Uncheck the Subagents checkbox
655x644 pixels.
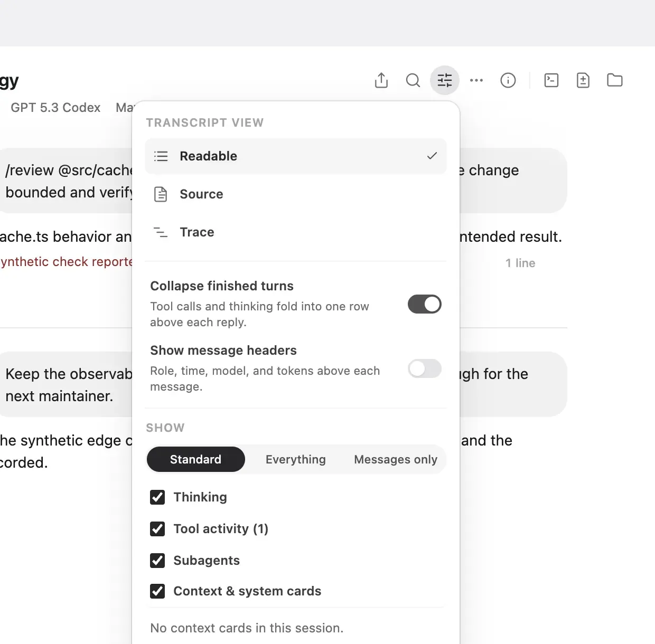coord(157,561)
